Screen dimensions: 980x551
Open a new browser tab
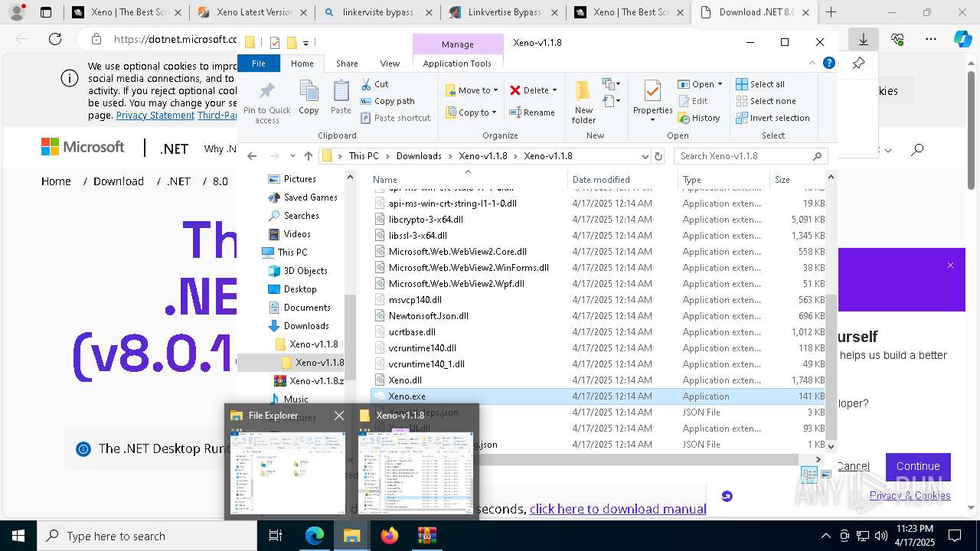pyautogui.click(x=831, y=12)
